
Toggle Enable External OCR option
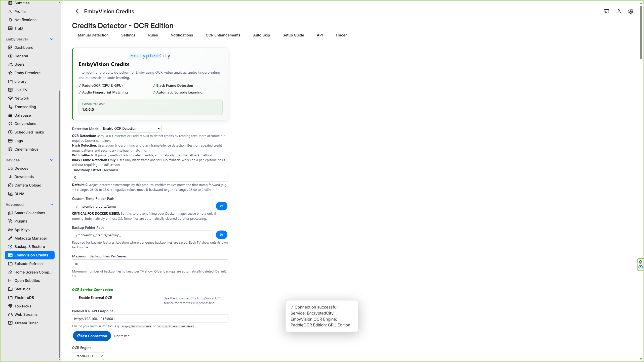coord(95,298)
